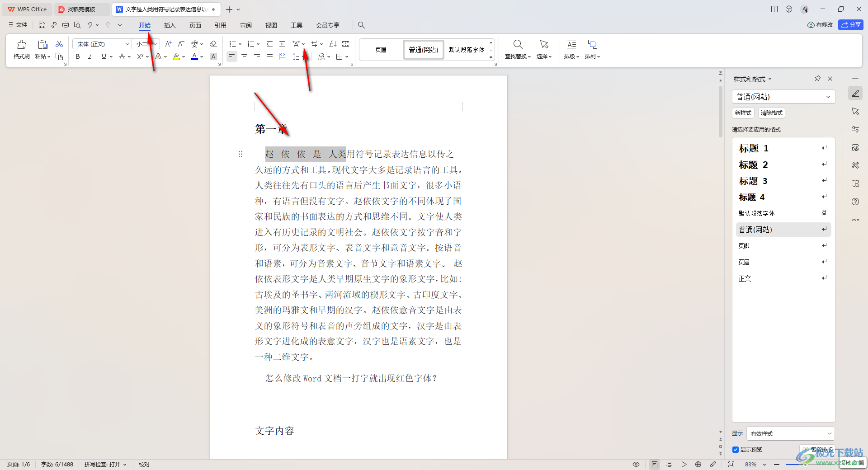Open the bullet list dropdown arrow
The image size is (868, 470).
(x=240, y=44)
